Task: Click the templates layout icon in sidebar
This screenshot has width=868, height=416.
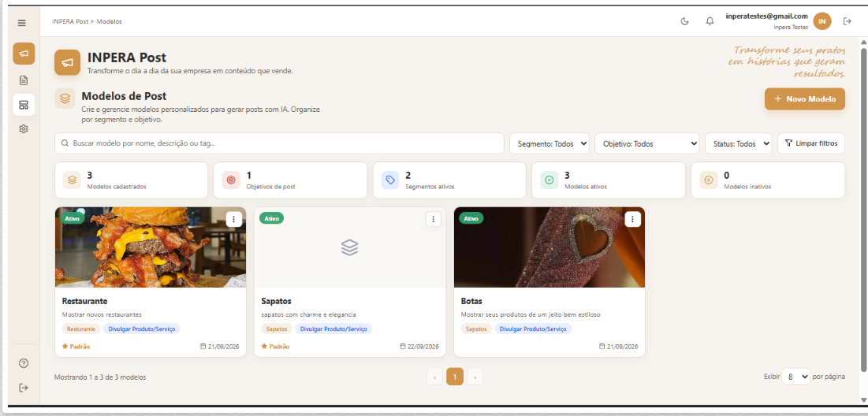Action: pos(24,105)
